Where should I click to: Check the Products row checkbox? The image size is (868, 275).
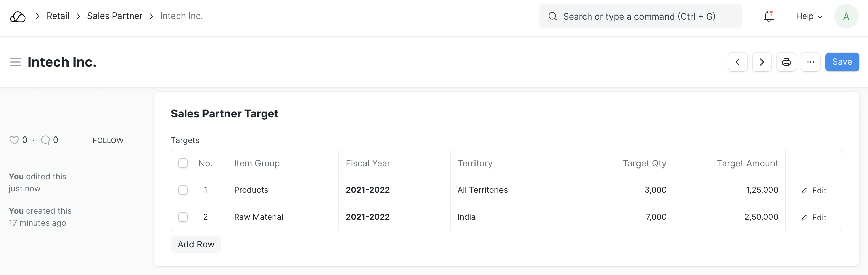tap(183, 190)
